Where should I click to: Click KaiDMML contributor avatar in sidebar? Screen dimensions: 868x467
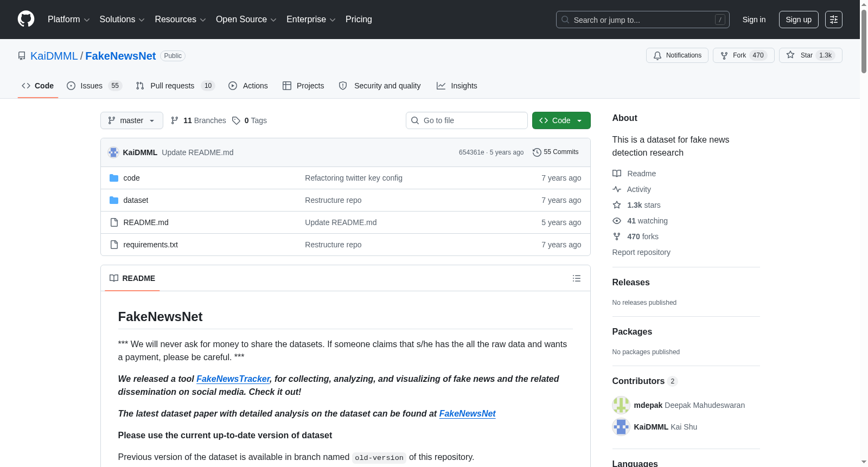pyautogui.click(x=621, y=427)
